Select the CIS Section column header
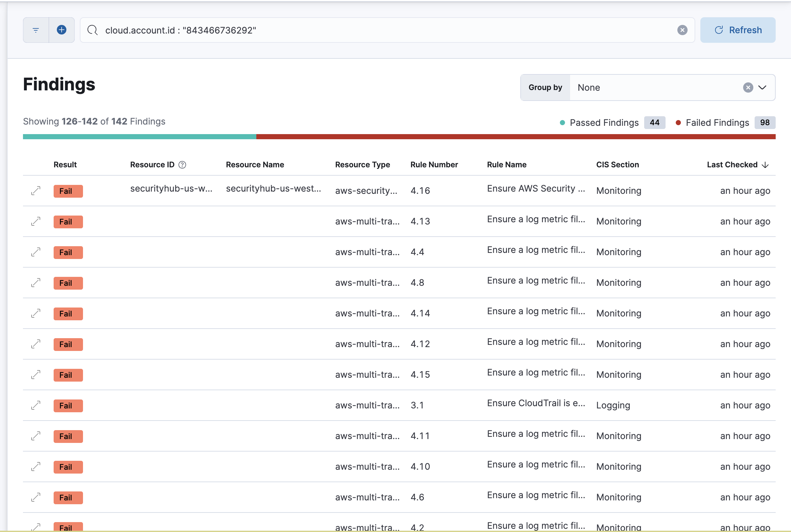The height and width of the screenshot is (532, 791). click(x=617, y=164)
